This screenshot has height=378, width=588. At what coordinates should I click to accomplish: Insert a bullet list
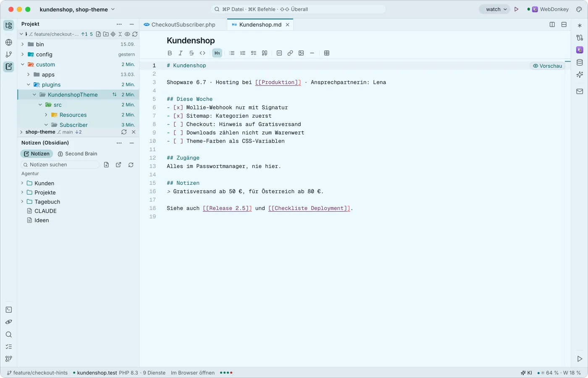click(232, 53)
